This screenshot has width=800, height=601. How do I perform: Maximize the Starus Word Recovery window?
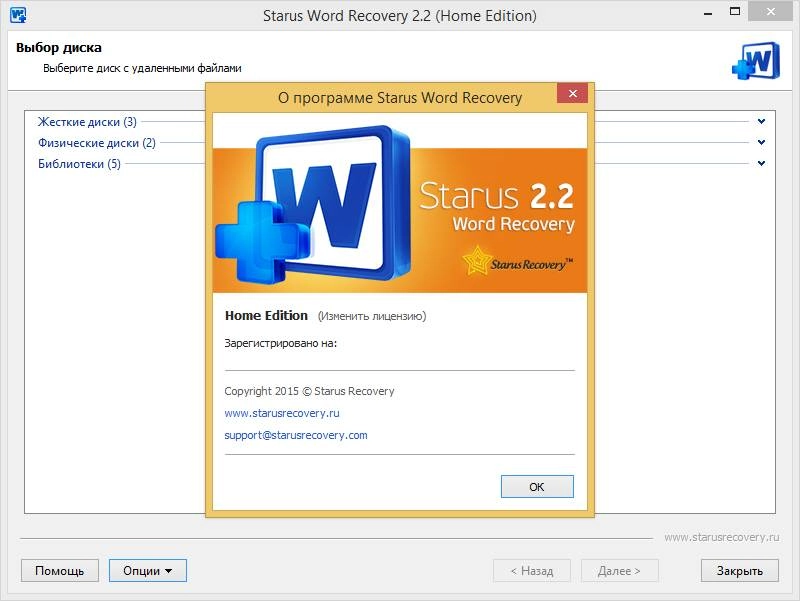[x=735, y=12]
